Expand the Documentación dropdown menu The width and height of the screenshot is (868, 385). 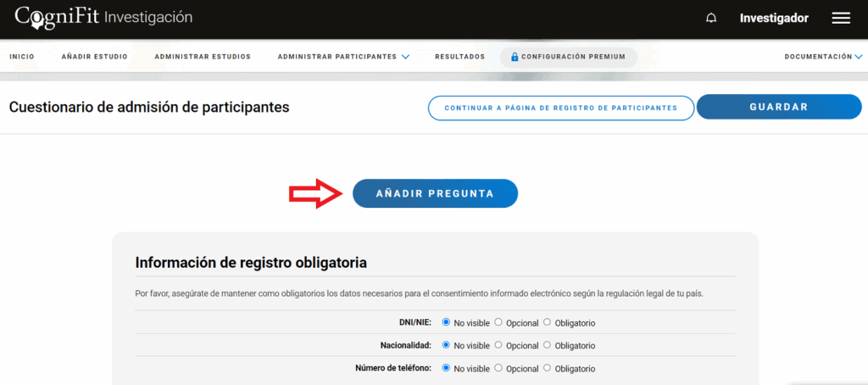[x=822, y=57]
